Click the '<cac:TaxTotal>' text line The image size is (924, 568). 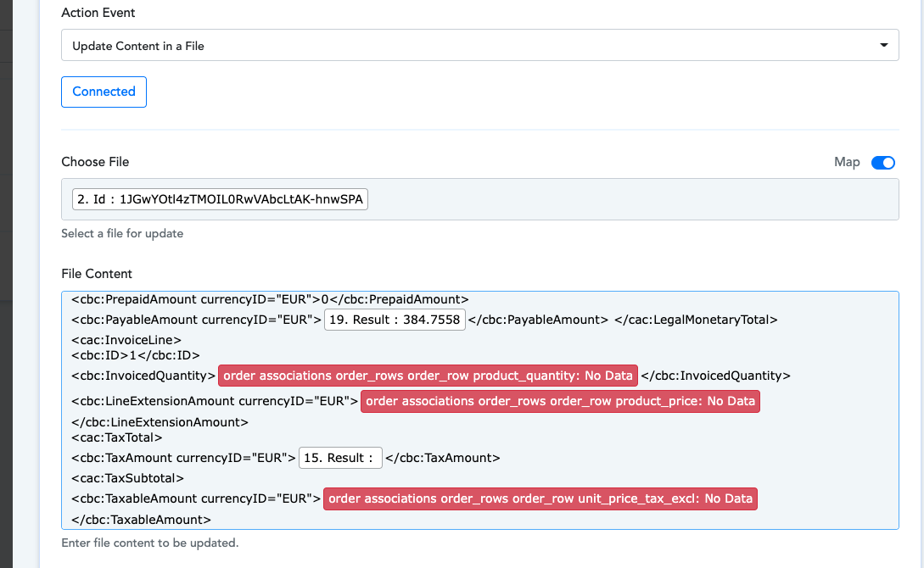point(117,437)
